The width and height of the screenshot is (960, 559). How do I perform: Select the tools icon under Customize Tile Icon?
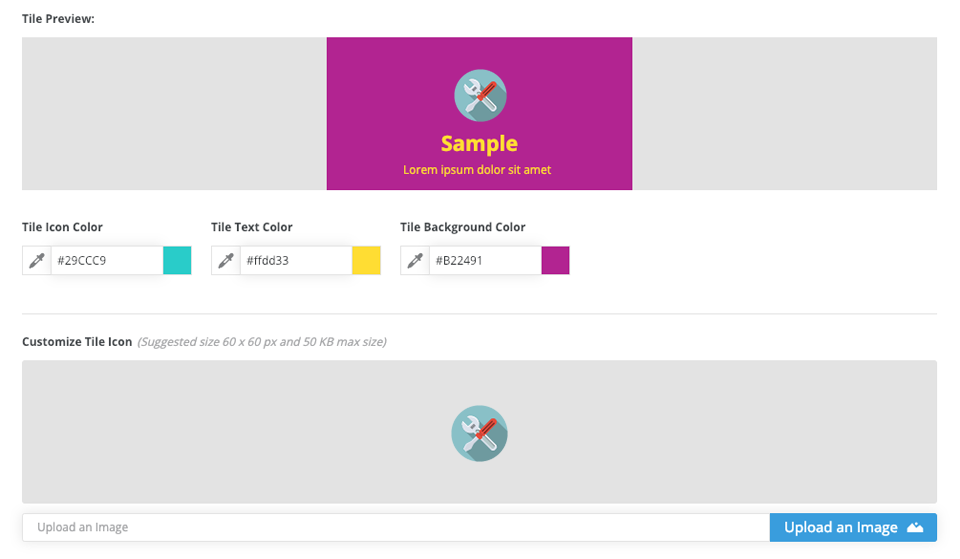coord(479,433)
